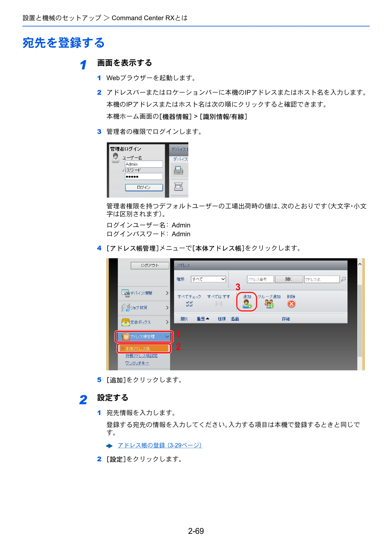392x555 pixels.
Task: Click the すべてはずす uncheck-all icon
Action: pyautogui.click(x=219, y=304)
